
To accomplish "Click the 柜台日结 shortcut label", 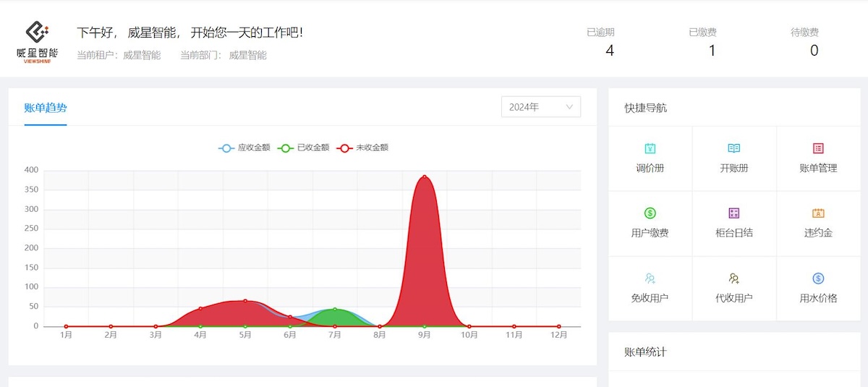I will click(x=734, y=233).
